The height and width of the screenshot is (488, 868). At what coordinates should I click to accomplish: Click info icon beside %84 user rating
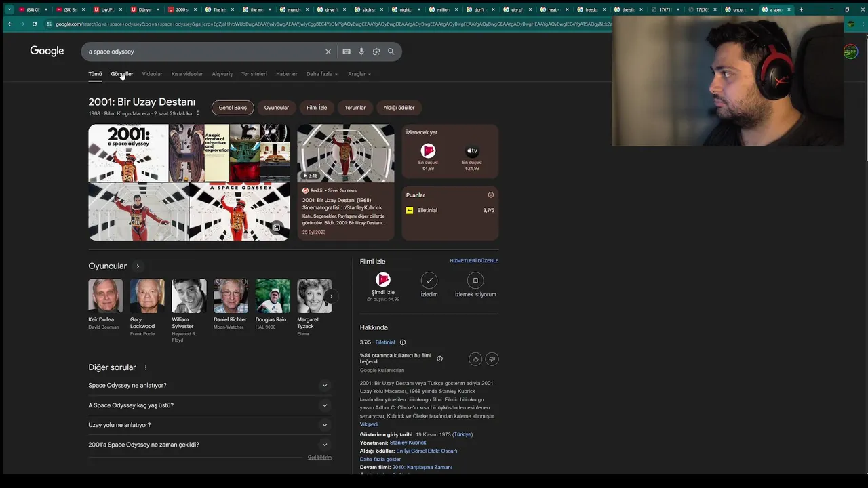[439, 359]
